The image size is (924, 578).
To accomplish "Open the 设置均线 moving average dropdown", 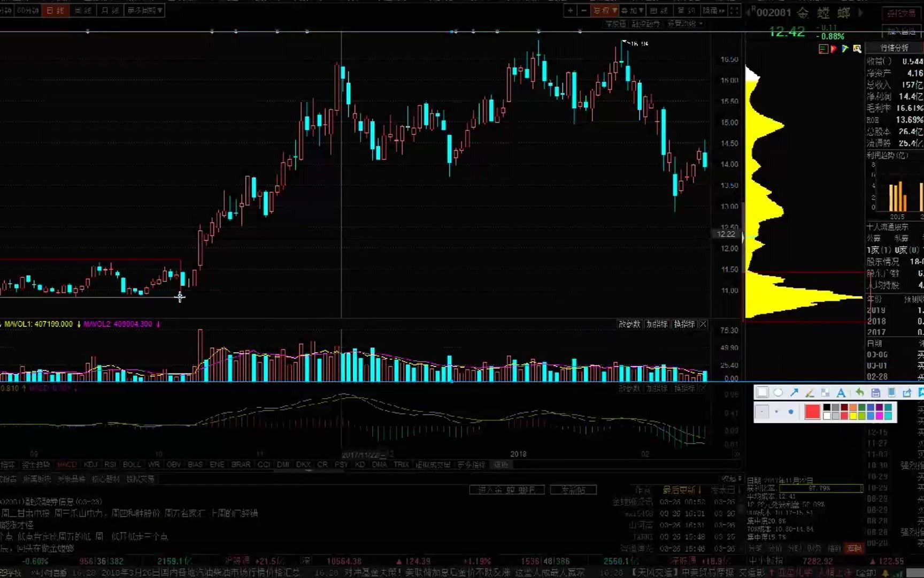I will [x=684, y=24].
